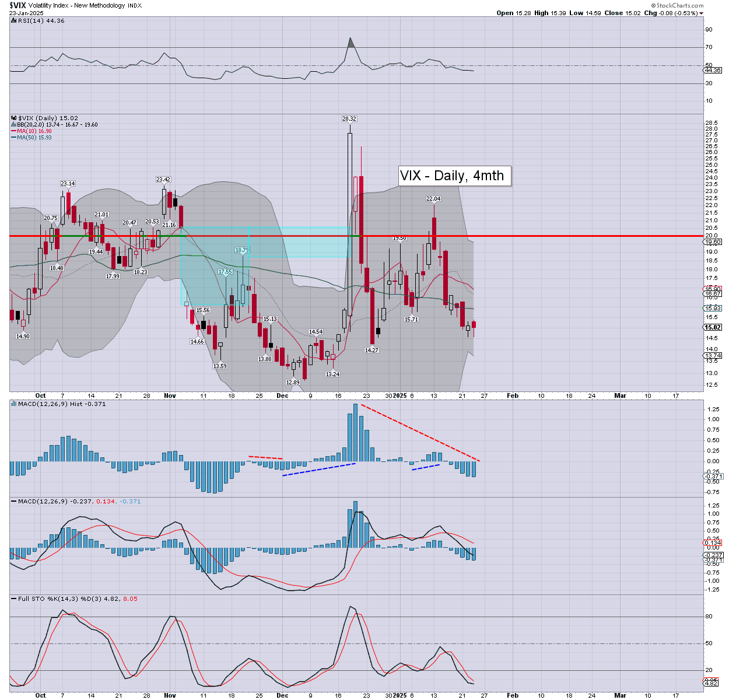Click the MA(50) legend line marker
The width and height of the screenshot is (729, 700).
click(13, 138)
